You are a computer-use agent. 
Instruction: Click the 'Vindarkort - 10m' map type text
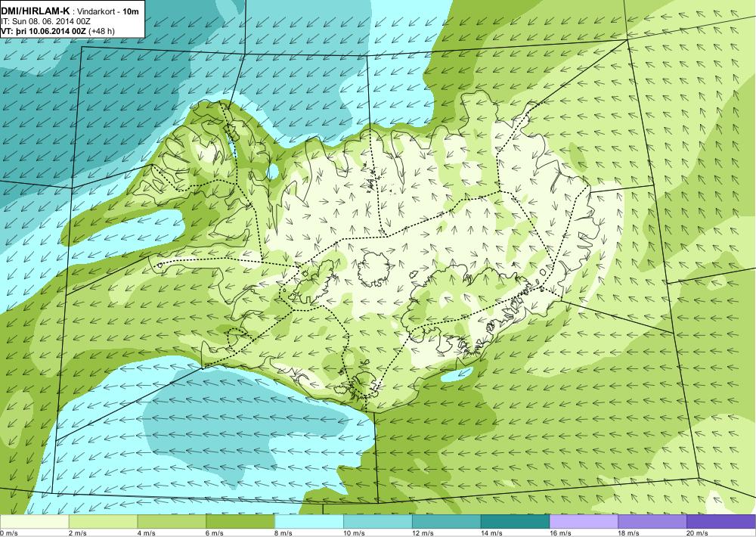click(x=108, y=11)
